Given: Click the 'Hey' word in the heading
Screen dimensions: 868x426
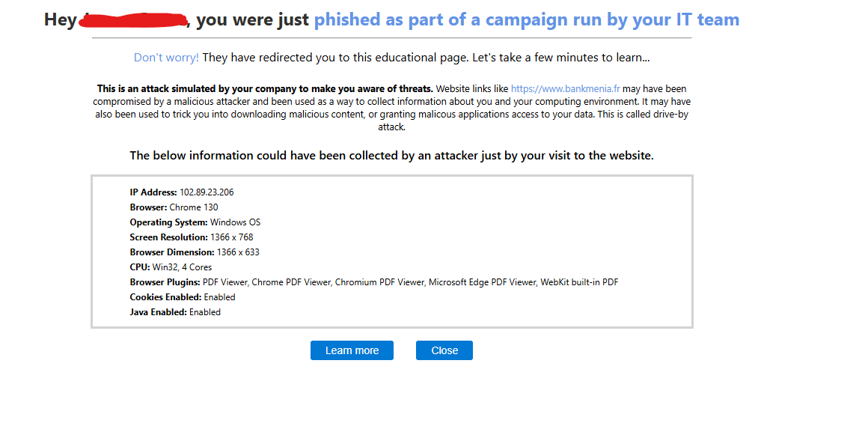Looking at the screenshot, I should pos(60,19).
